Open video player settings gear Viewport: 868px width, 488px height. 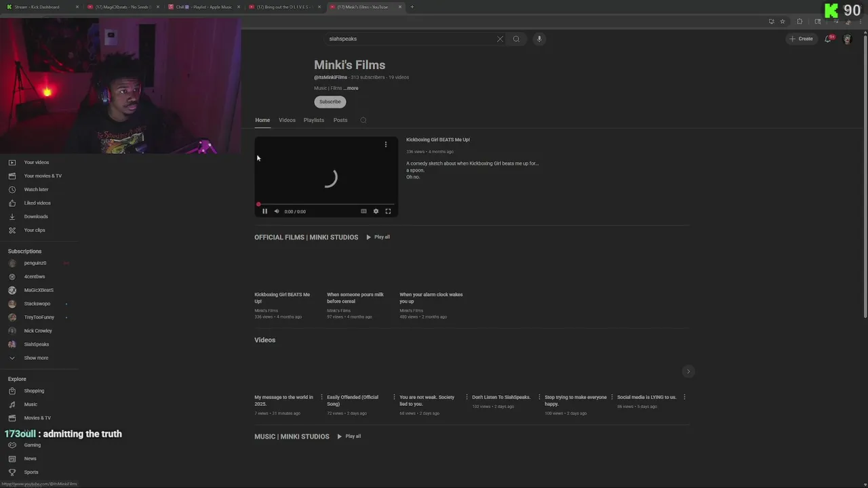[x=376, y=211]
